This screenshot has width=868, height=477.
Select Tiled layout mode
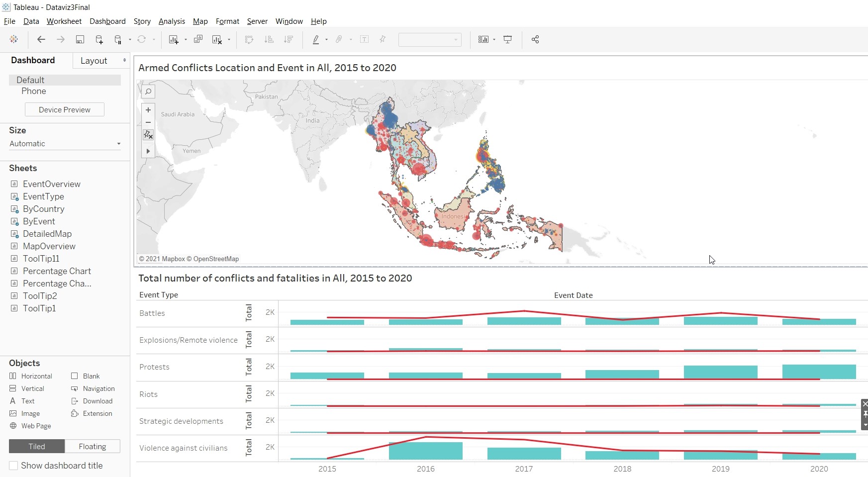[x=37, y=446]
